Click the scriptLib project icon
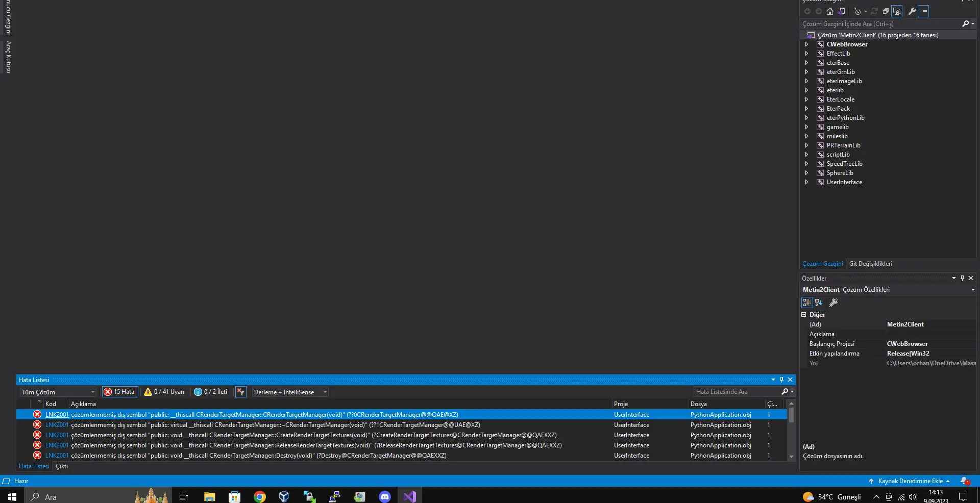 [820, 155]
